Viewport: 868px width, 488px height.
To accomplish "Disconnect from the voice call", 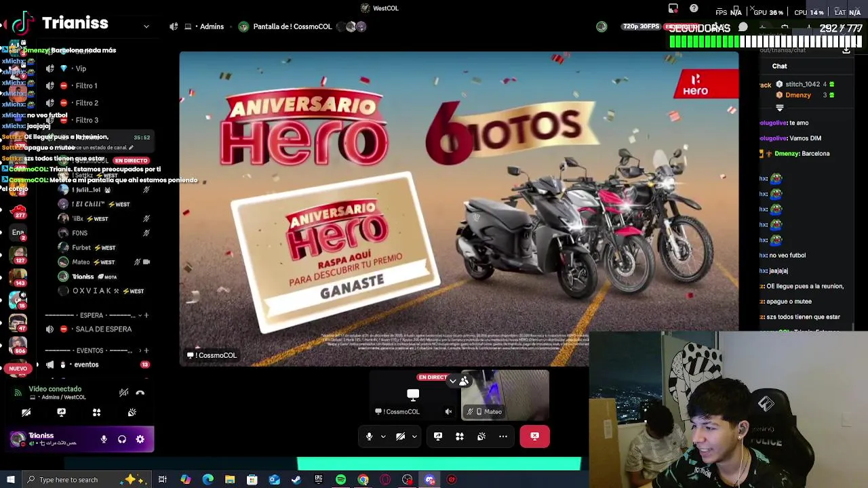I will point(140,392).
